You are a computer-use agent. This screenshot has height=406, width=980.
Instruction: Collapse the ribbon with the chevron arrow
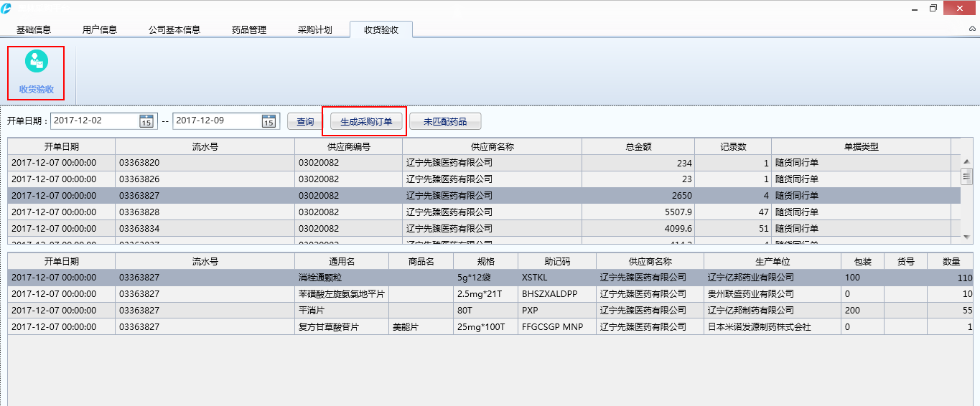pos(972,30)
